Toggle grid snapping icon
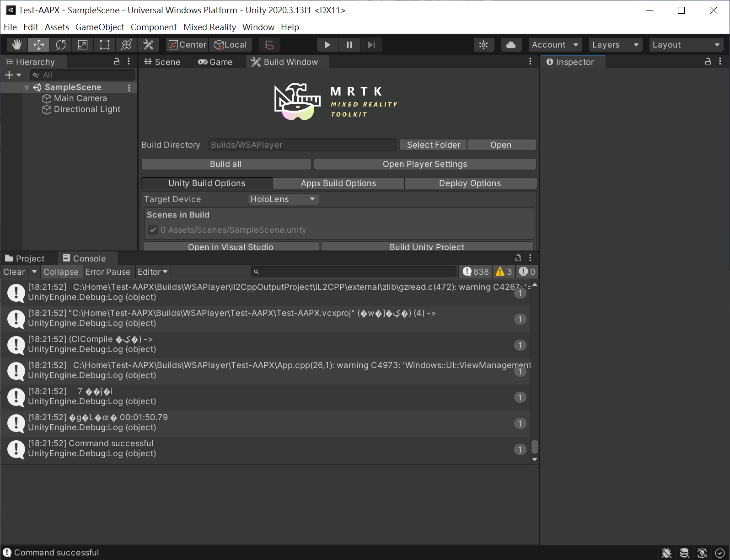The image size is (730, 560). pyautogui.click(x=269, y=45)
